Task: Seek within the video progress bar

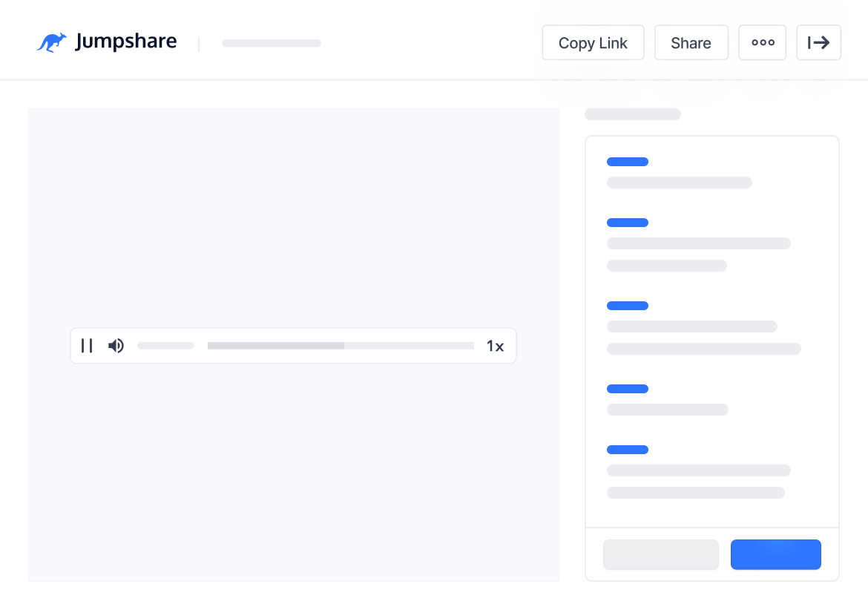Action: tap(341, 346)
